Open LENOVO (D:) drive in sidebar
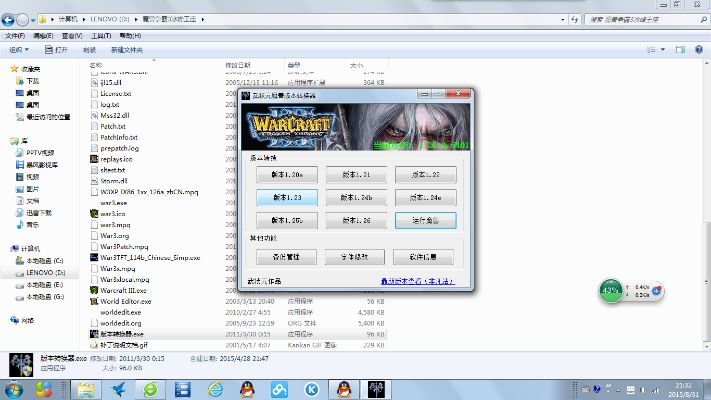The height and width of the screenshot is (400, 711). [42, 272]
